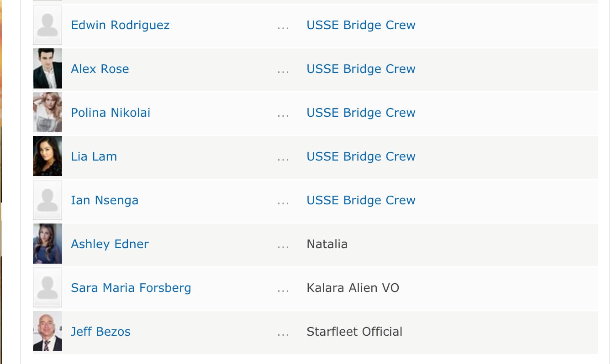Open Lia Lam's profile

pos(94,156)
